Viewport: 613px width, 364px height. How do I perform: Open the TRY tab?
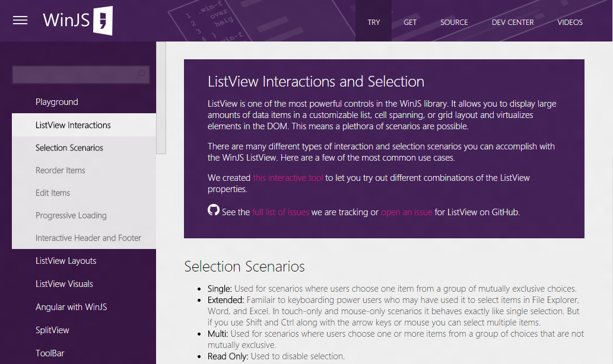[373, 23]
